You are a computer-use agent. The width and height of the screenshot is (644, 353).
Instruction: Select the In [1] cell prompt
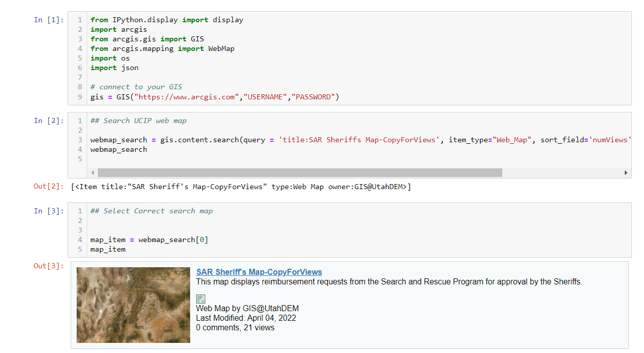point(49,20)
